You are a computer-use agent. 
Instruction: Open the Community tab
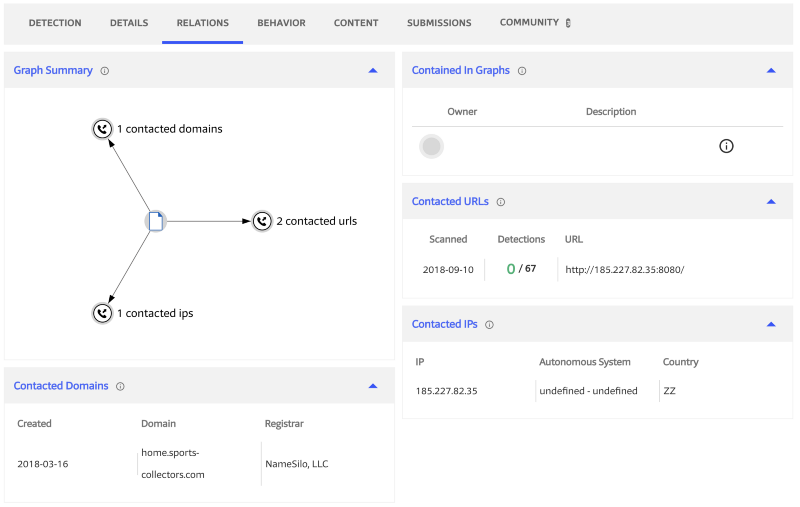pyautogui.click(x=530, y=23)
